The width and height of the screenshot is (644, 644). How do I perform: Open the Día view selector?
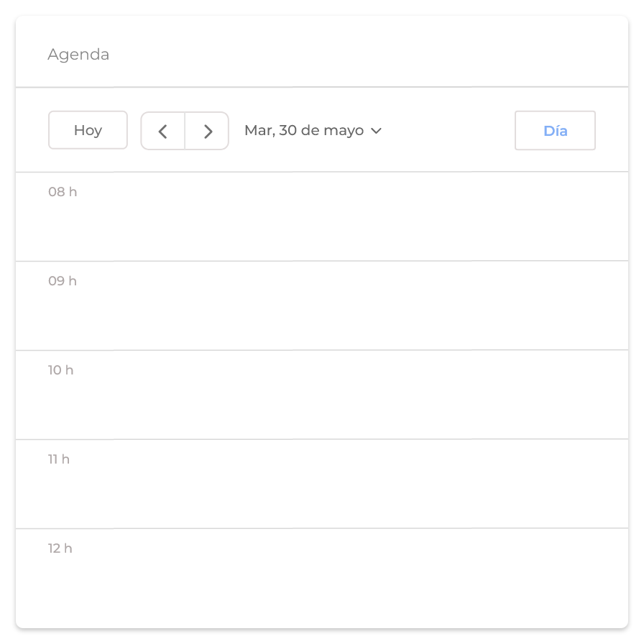click(555, 131)
